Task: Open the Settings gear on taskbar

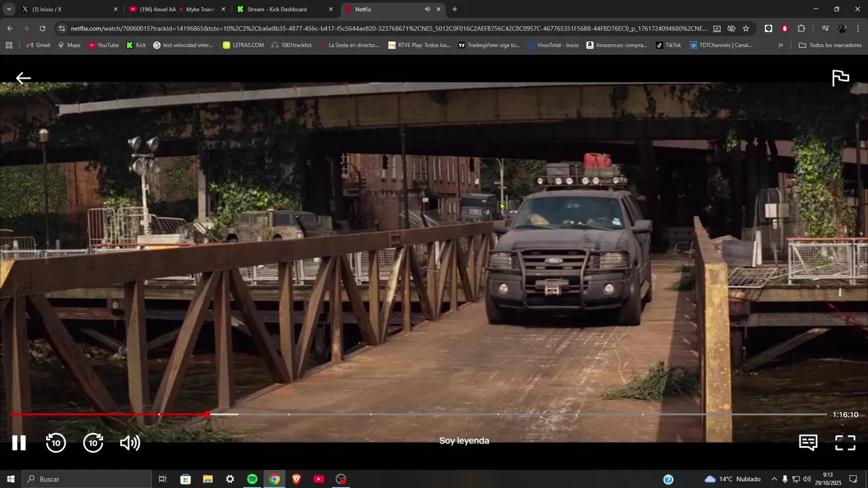Action: pyautogui.click(x=230, y=479)
